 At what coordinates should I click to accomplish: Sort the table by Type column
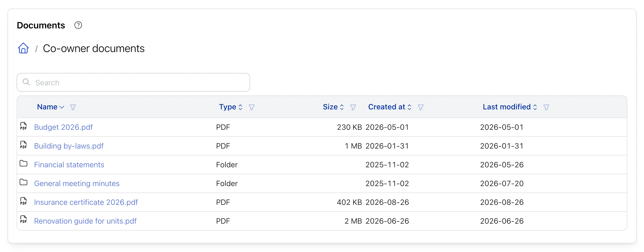[231, 107]
